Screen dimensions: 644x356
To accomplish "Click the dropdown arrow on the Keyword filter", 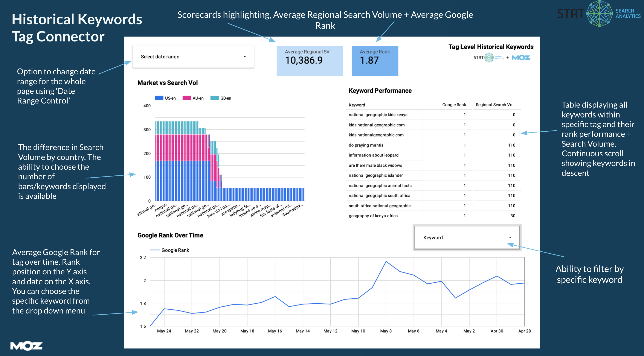I will [510, 237].
